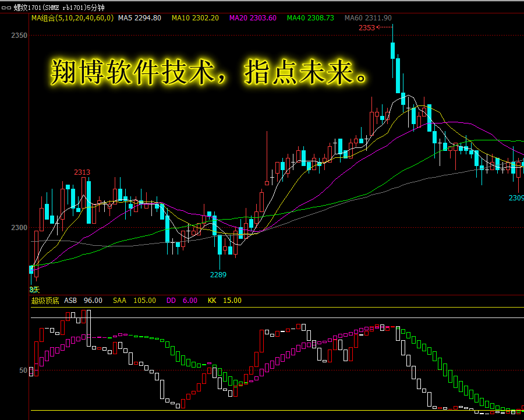Viewport: 524px width, 420px height.
Task: Click the ASB 96.00 value
Action: 83,301
